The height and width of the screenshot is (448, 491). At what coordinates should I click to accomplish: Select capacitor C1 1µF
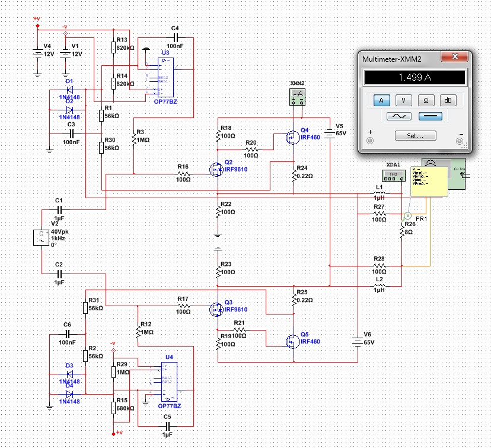(x=59, y=210)
